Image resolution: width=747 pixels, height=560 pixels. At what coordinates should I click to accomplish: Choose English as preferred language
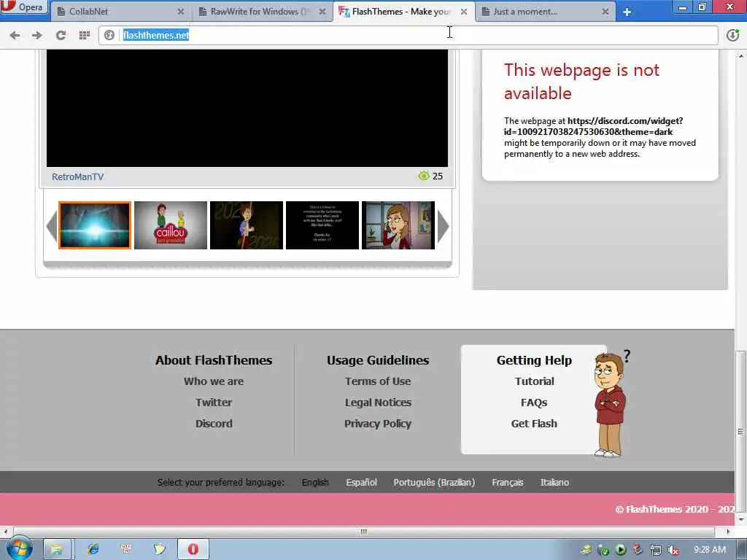coord(315,483)
